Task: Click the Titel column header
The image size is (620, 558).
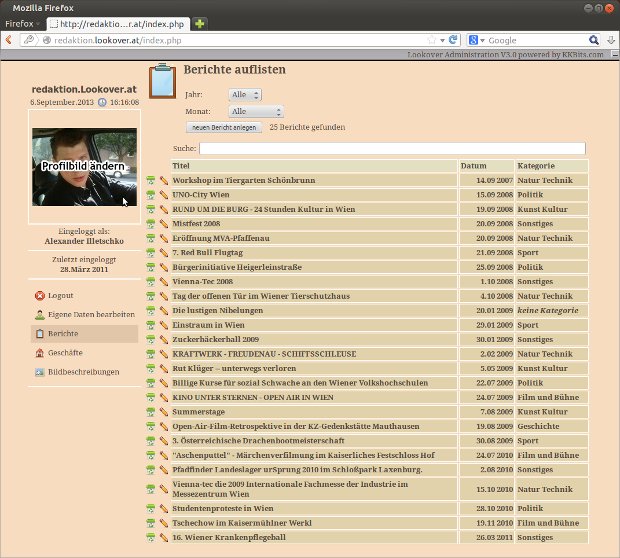Action: point(314,166)
